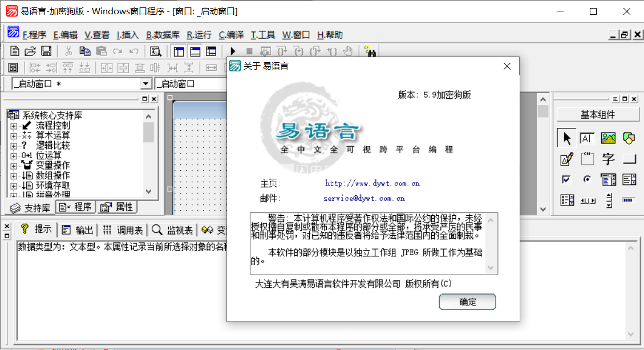Select the shape box component
This screenshot has width=644, height=350.
pyautogui.click(x=629, y=138)
